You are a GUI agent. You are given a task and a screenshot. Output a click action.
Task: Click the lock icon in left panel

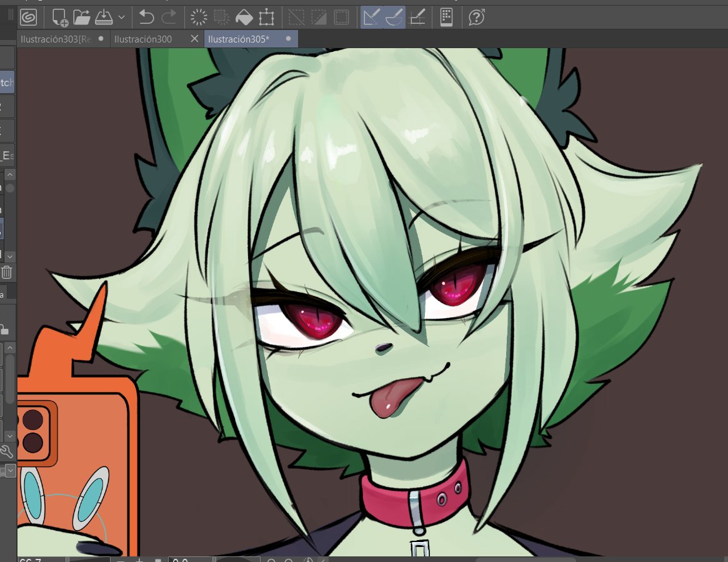[4, 330]
